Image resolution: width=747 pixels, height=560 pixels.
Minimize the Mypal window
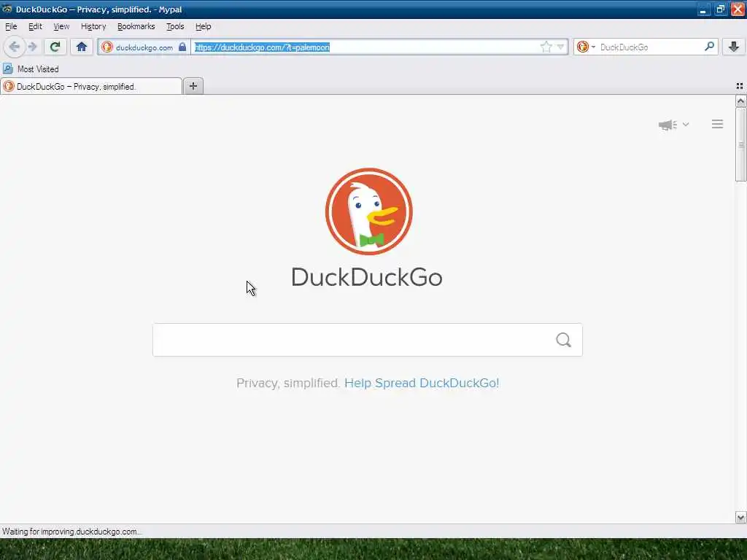pos(703,9)
